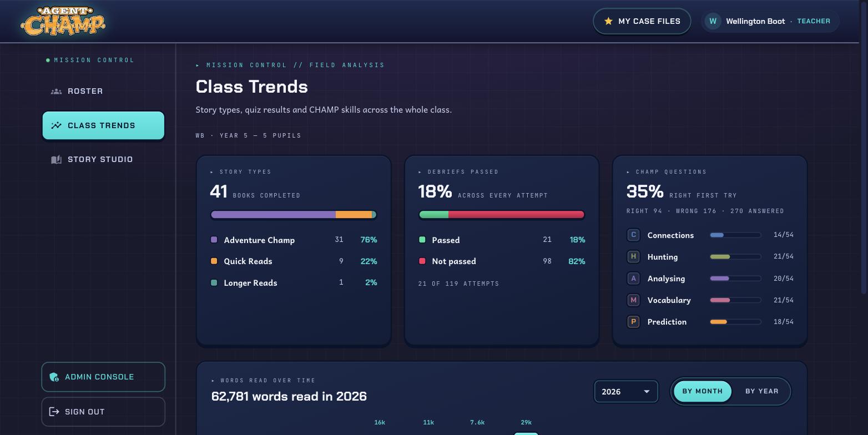Click the Story Studio book icon
The height and width of the screenshot is (435, 868).
[56, 159]
